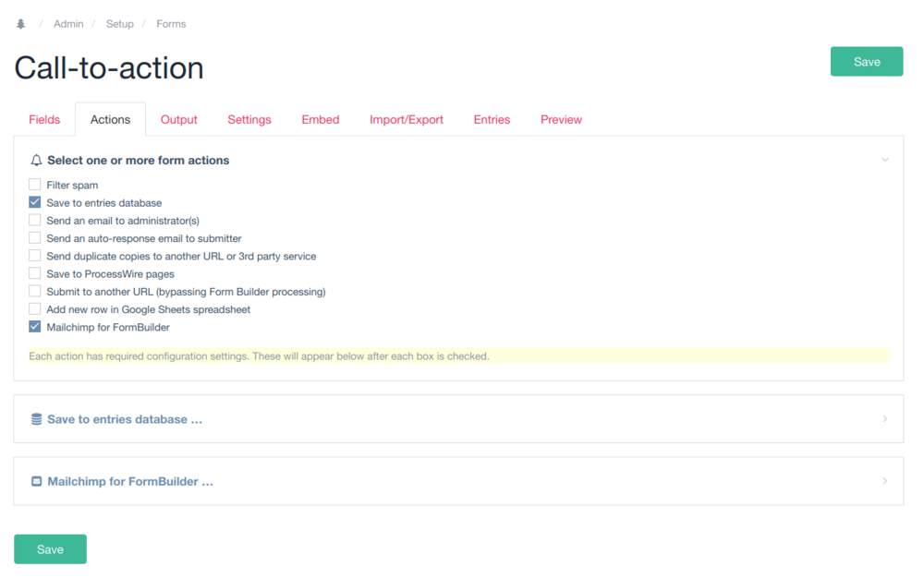
Task: Uncheck Save to entries database
Action: point(35,202)
